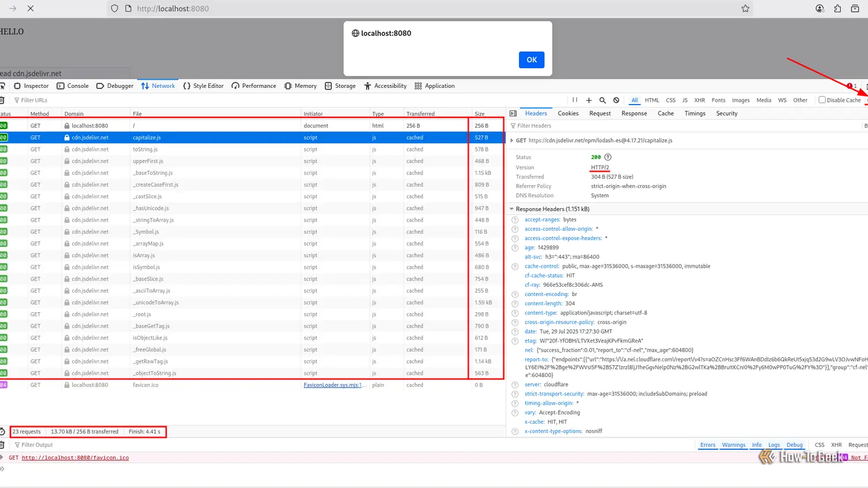Select the toString.js request row

252,149
